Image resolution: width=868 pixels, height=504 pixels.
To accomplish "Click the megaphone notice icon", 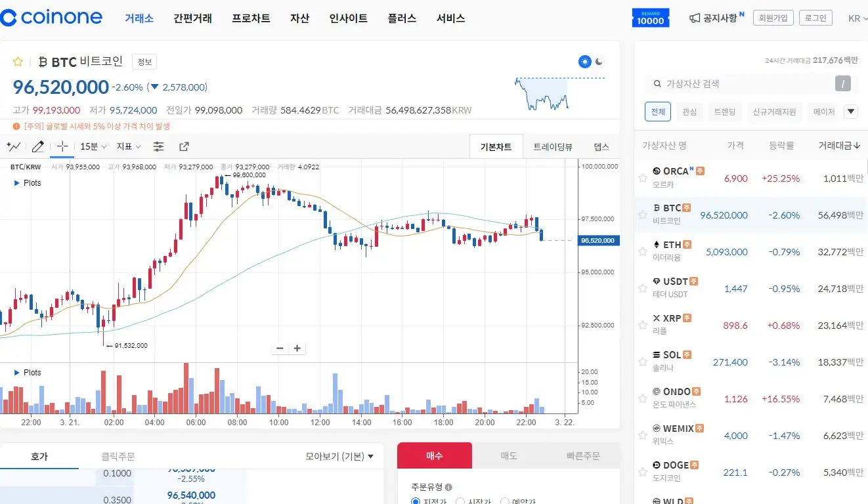I will coord(695,18).
